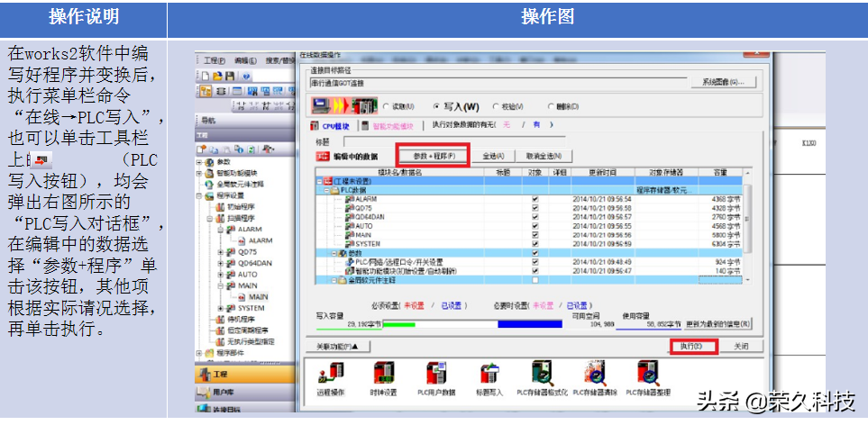Click the New project toolbar icon
The image size is (868, 425).
(x=206, y=76)
